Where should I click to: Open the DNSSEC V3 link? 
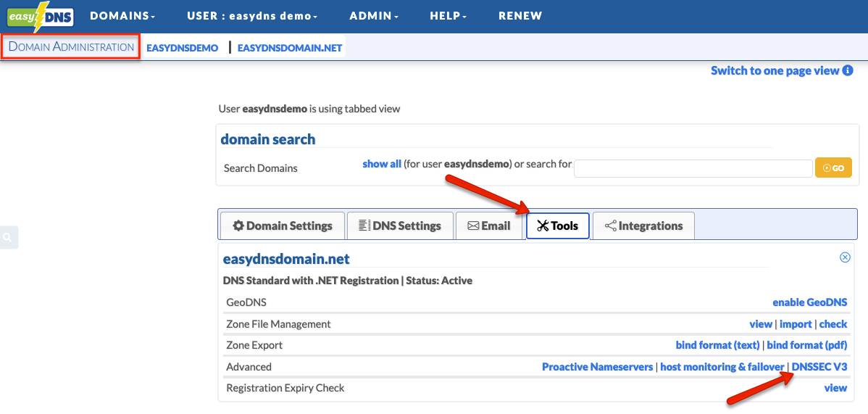819,367
